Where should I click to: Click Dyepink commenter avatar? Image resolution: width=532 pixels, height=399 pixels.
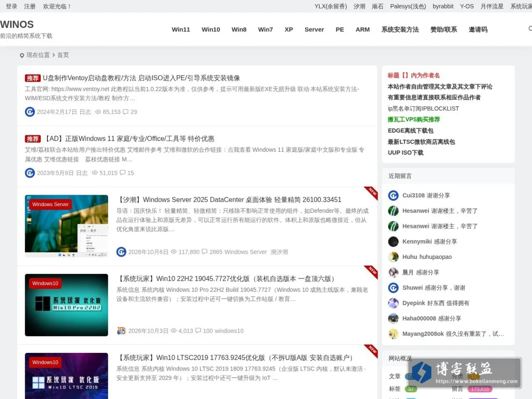[x=393, y=303]
